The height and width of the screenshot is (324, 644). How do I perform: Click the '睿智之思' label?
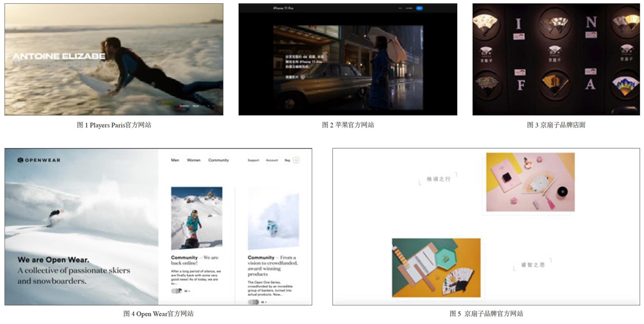533,265
